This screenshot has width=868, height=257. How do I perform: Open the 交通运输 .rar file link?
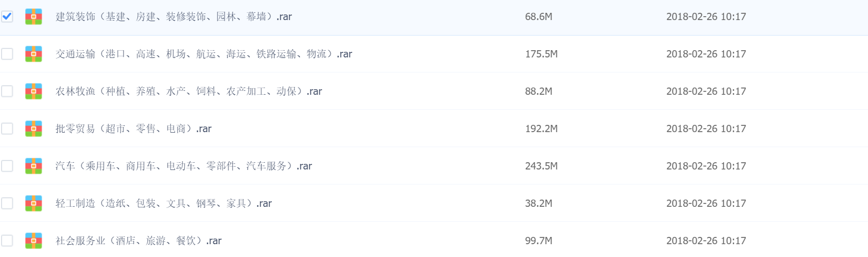[204, 54]
